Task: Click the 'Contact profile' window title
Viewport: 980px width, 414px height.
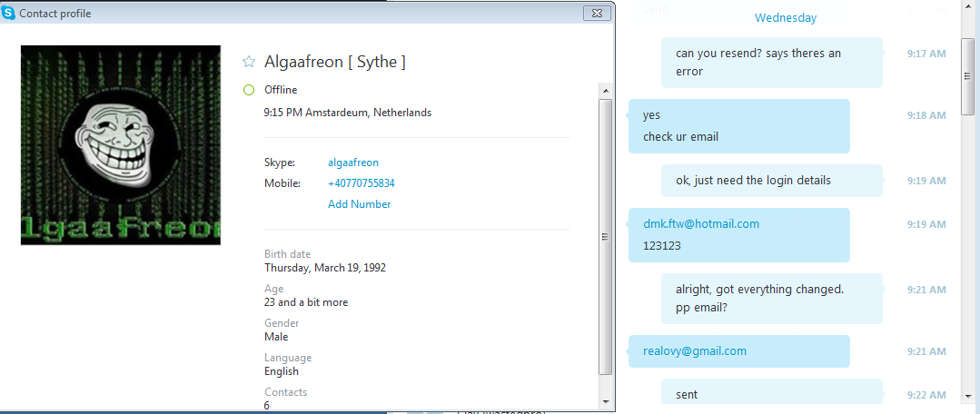Action: pyautogui.click(x=55, y=13)
